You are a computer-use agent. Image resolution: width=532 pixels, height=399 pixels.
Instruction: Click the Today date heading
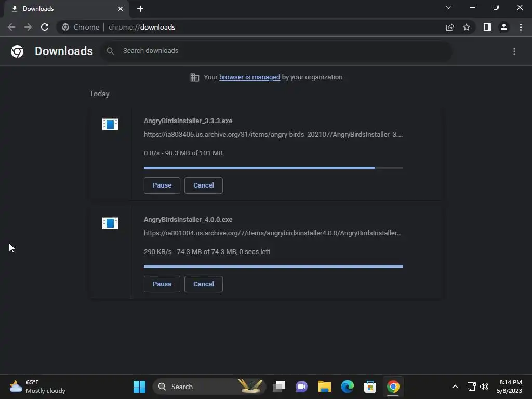(x=99, y=94)
